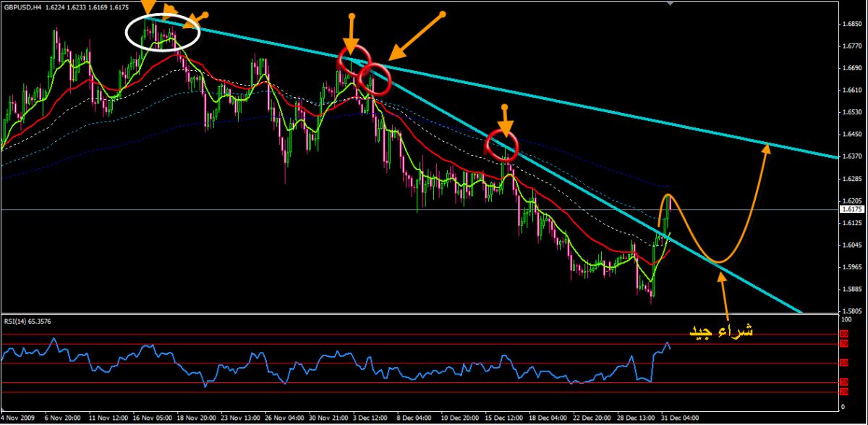Click the chart shift triangle marker at top

(671, 4)
